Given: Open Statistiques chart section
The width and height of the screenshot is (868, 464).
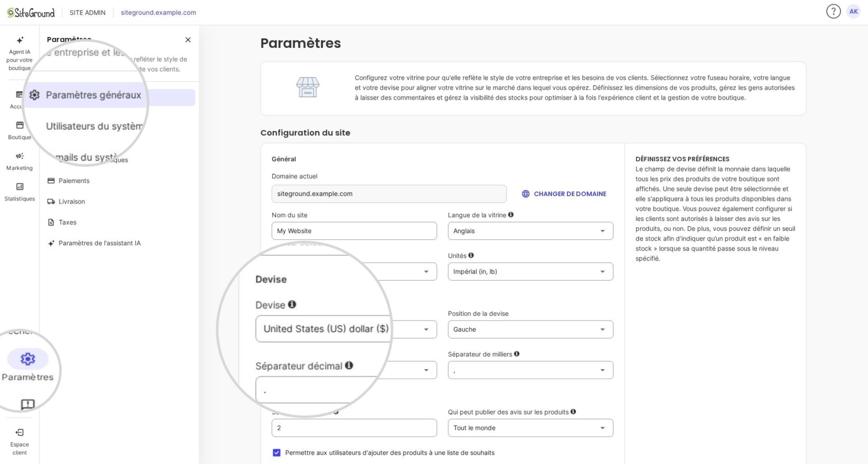Looking at the screenshot, I should 20,192.
